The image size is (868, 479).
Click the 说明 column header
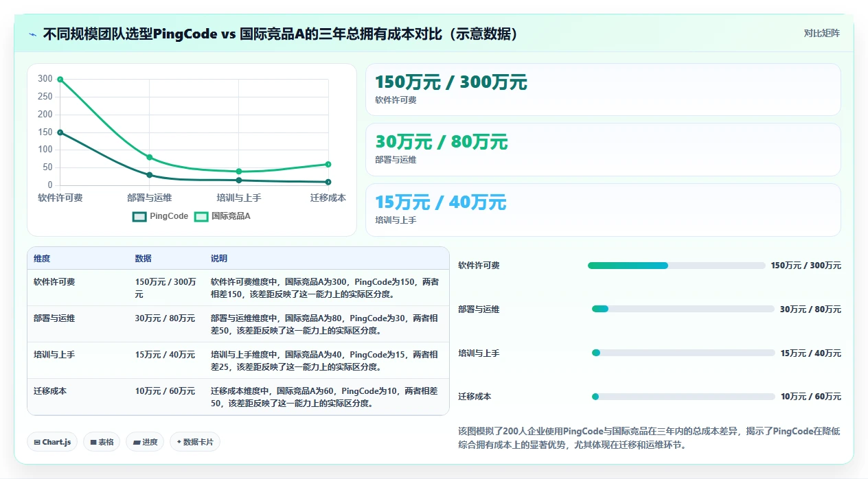pyautogui.click(x=218, y=259)
